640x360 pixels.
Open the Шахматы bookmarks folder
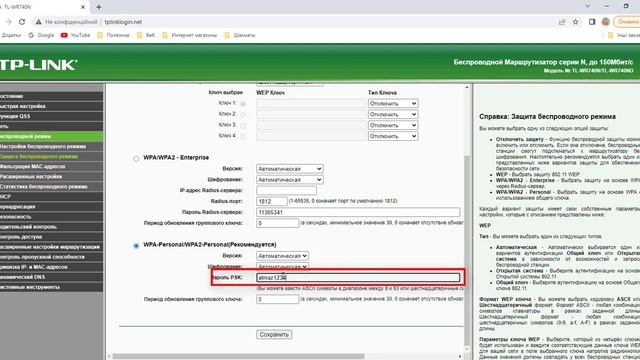click(240, 35)
